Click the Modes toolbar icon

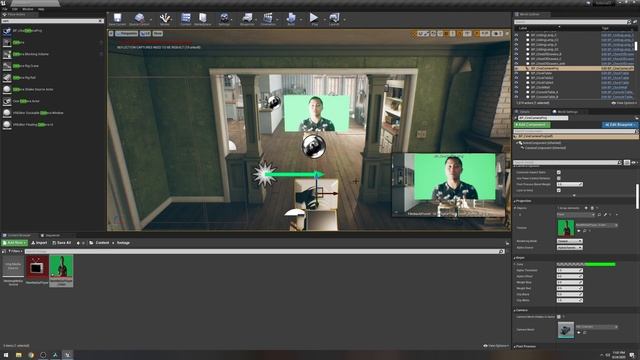pyautogui.click(x=165, y=18)
